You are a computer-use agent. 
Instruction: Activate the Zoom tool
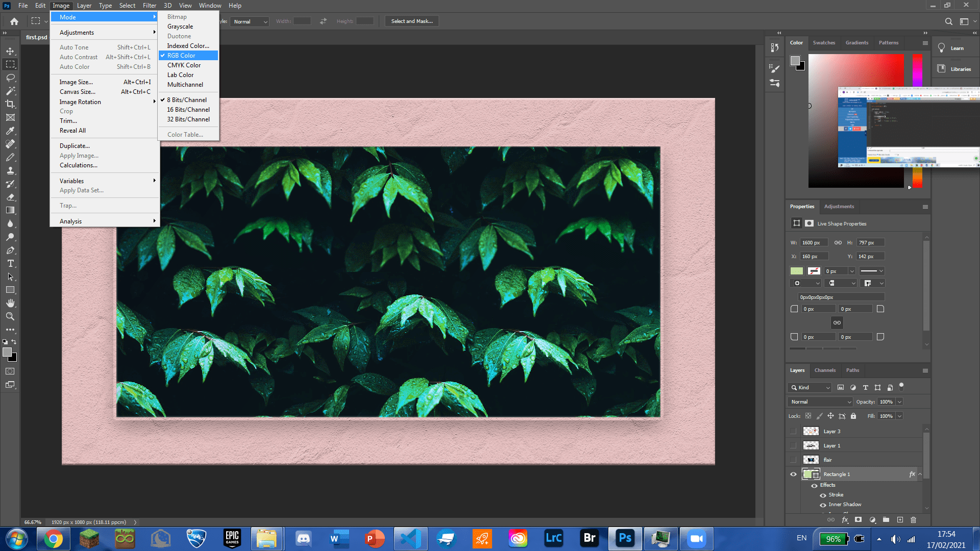[x=10, y=316]
